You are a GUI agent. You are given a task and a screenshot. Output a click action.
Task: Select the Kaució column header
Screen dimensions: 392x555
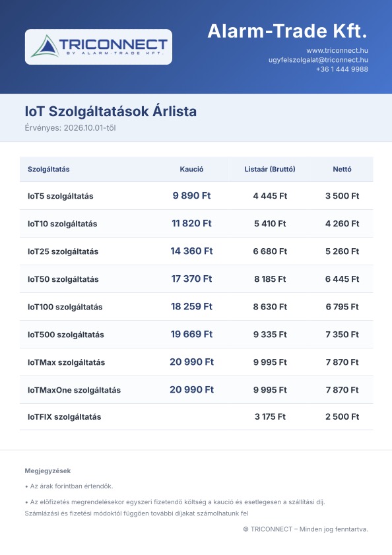(x=191, y=169)
